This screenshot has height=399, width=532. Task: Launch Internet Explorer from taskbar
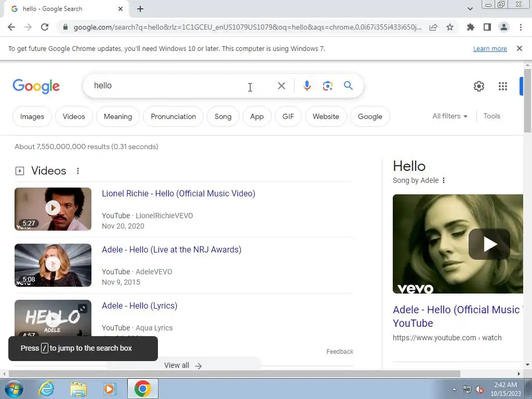pyautogui.click(x=46, y=389)
